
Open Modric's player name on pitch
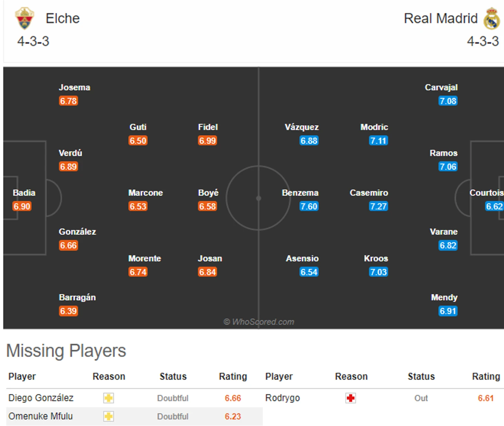click(374, 127)
